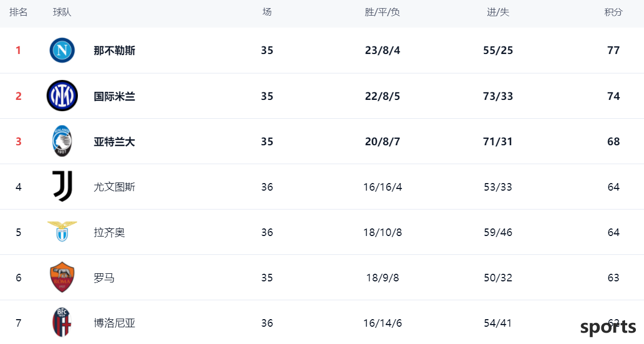Click the 积分 column header
644x344 pixels.
(x=613, y=12)
